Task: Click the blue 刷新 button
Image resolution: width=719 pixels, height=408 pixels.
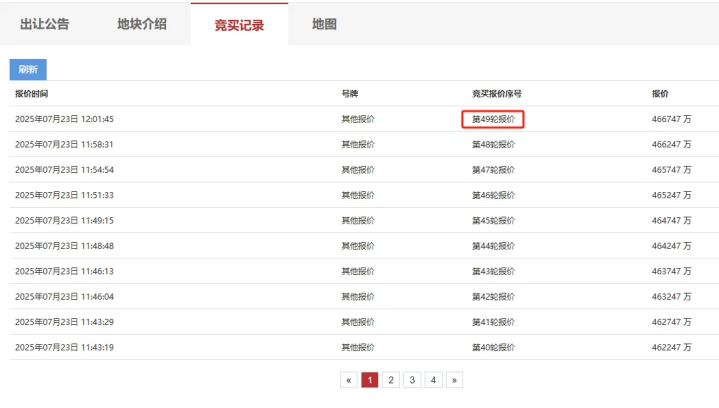Action: (x=28, y=69)
